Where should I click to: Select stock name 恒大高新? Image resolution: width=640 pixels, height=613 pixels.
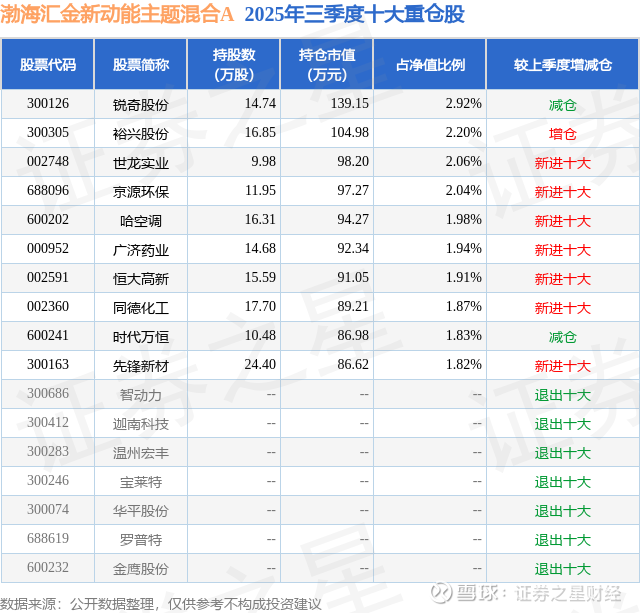(x=141, y=279)
